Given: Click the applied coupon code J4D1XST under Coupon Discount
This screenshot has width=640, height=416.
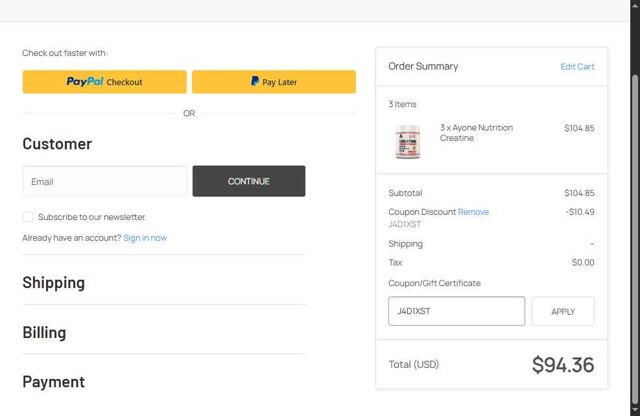Looking at the screenshot, I should pos(404,224).
